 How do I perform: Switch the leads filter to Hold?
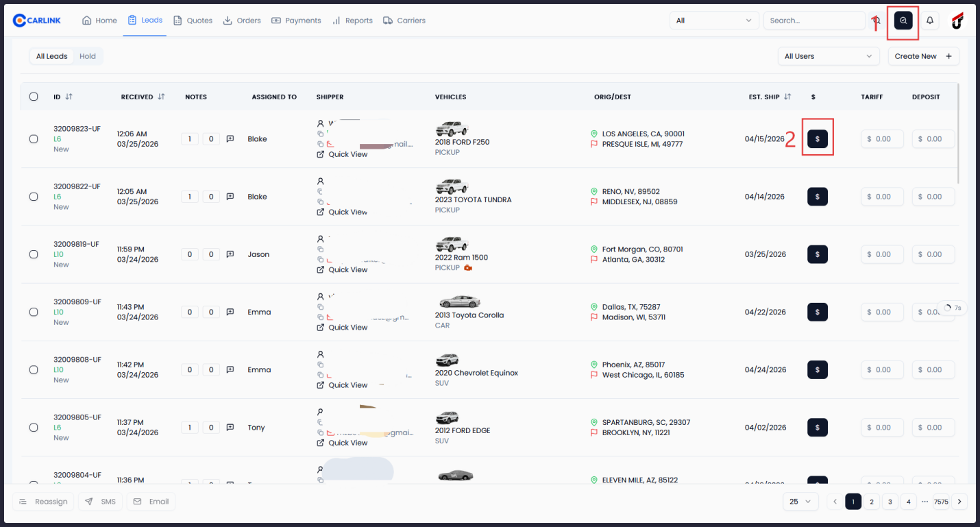(x=88, y=56)
